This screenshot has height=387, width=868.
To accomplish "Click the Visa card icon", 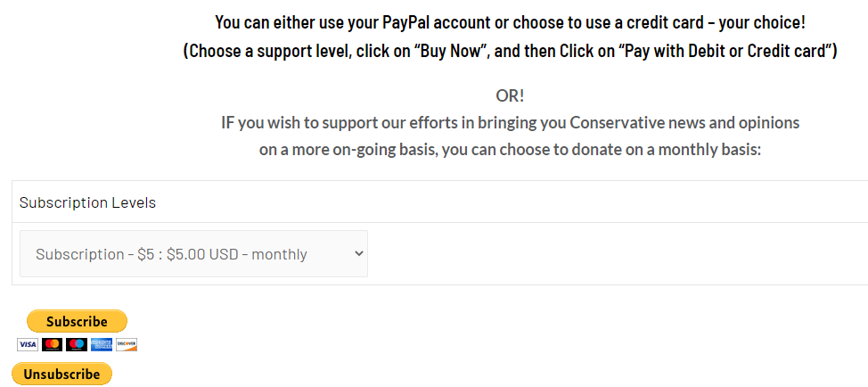I will point(28,344).
